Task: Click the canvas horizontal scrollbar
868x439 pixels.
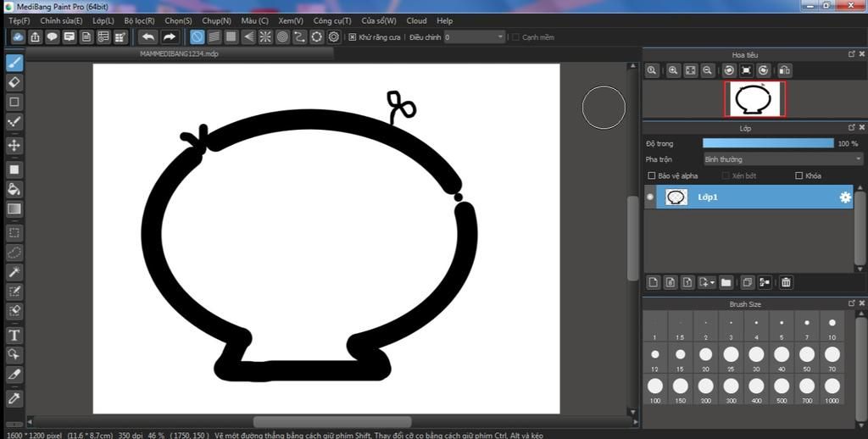Action: coord(332,422)
